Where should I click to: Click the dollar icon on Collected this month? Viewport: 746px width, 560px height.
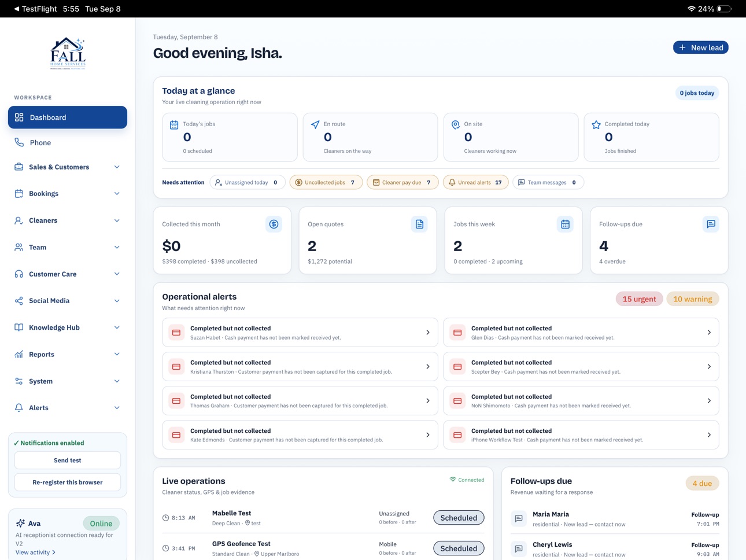click(274, 224)
